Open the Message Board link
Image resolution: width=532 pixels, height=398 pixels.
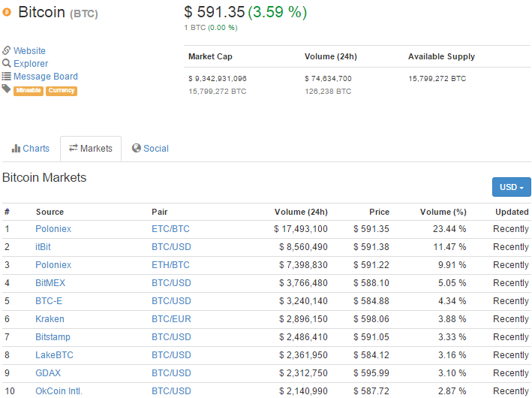[x=45, y=77]
